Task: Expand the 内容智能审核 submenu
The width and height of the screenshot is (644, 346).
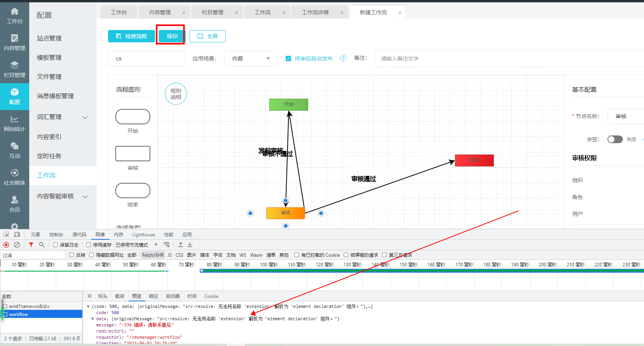Action: [85, 197]
